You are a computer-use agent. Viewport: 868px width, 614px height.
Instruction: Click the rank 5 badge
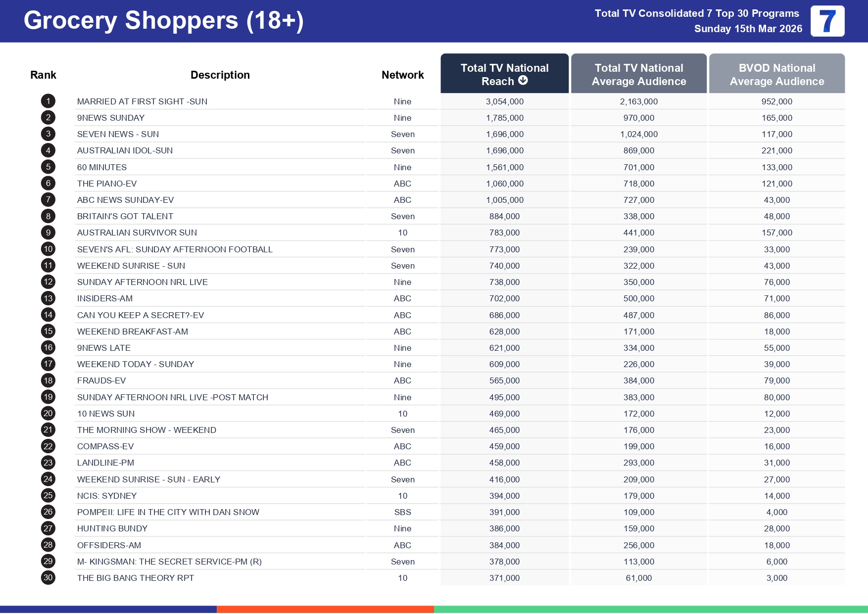click(48, 167)
